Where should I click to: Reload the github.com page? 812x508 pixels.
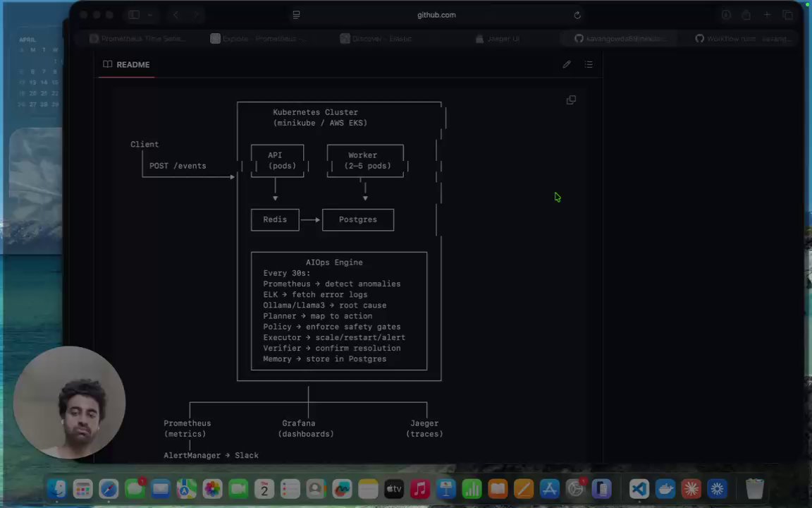click(x=577, y=15)
